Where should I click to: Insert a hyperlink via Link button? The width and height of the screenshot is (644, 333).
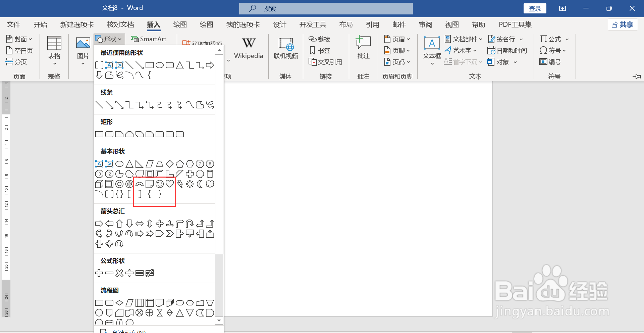tap(319, 39)
